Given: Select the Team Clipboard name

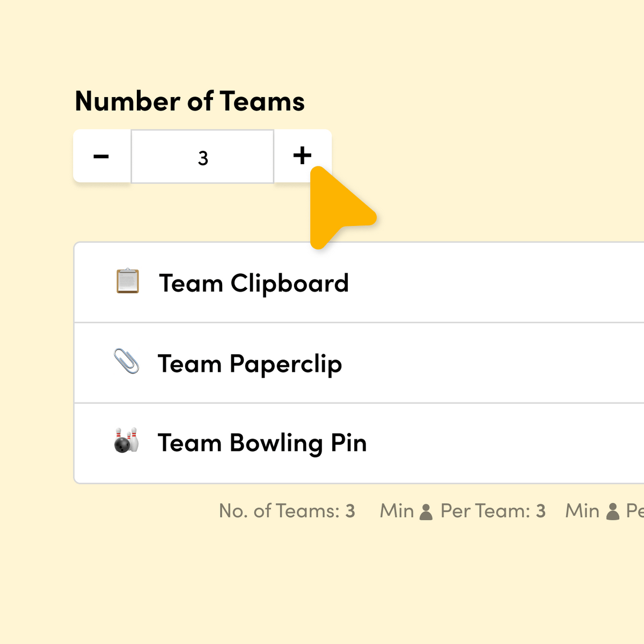Looking at the screenshot, I should 254,283.
